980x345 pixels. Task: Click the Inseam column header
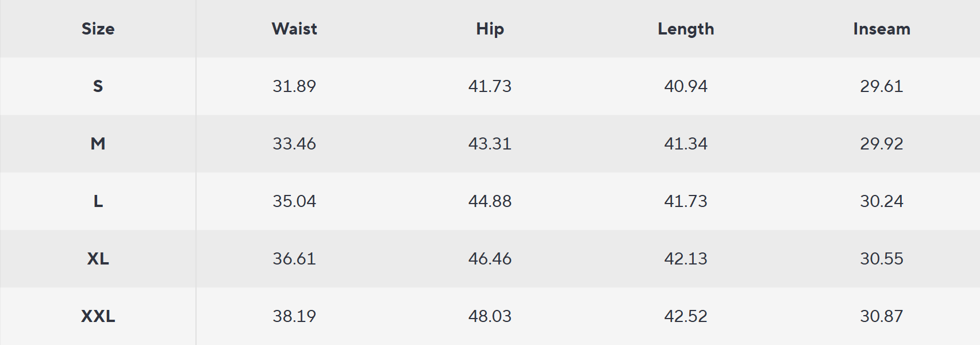point(881,29)
